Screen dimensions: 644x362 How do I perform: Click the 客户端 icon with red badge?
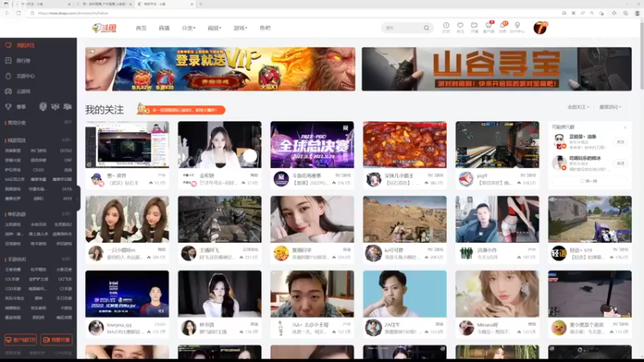click(489, 27)
